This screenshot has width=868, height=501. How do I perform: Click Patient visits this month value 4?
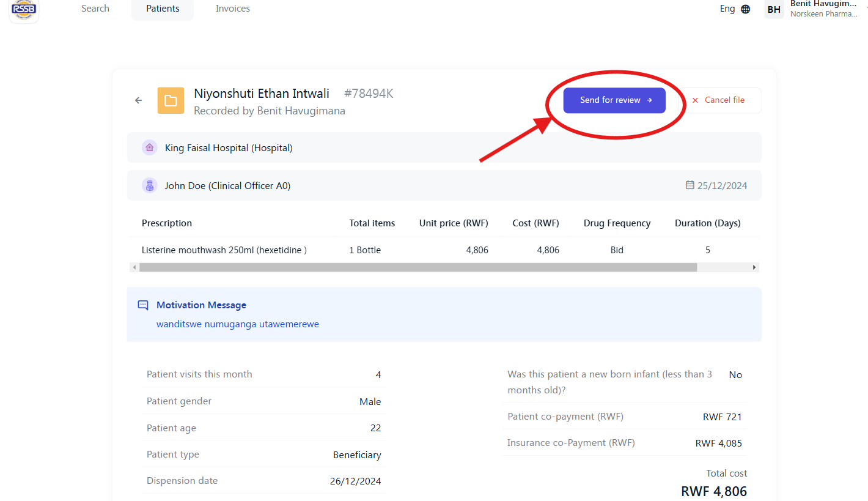click(x=378, y=375)
